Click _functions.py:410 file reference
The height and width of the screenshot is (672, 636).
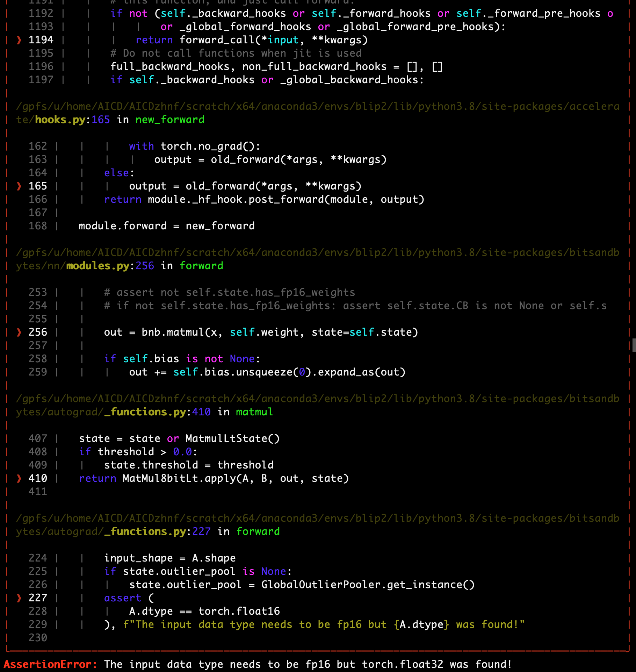point(157,412)
